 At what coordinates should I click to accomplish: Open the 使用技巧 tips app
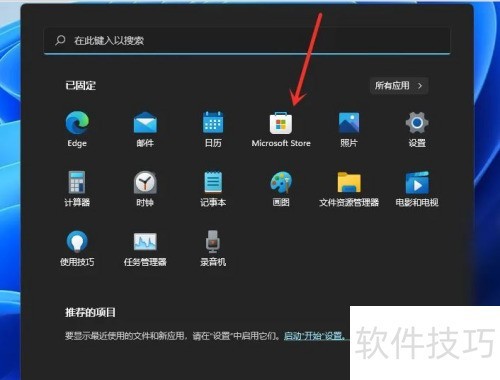[77, 241]
